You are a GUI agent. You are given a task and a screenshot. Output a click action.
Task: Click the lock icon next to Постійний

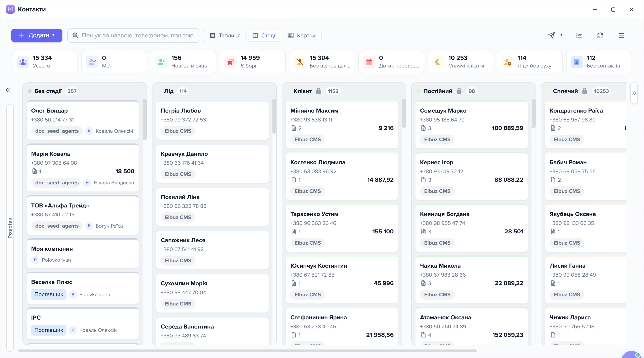459,91
